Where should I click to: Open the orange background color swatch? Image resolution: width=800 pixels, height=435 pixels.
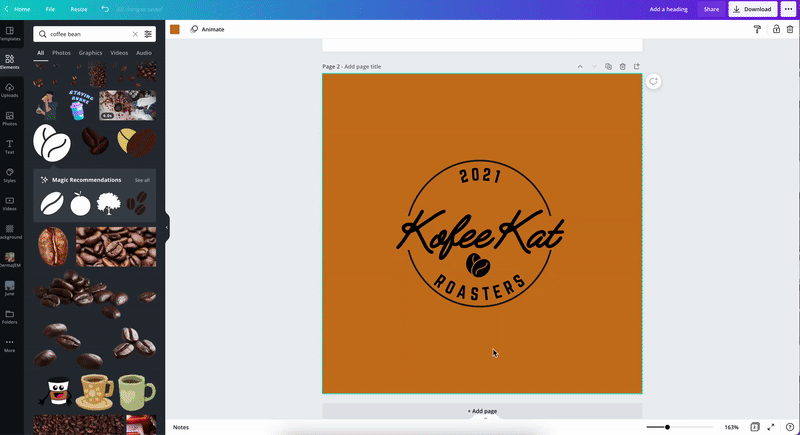coord(175,29)
